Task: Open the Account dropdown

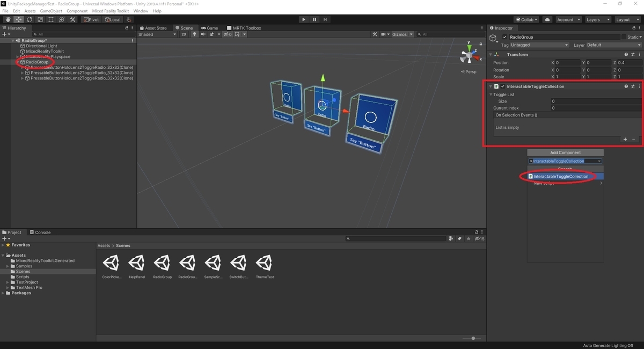Action: click(568, 19)
